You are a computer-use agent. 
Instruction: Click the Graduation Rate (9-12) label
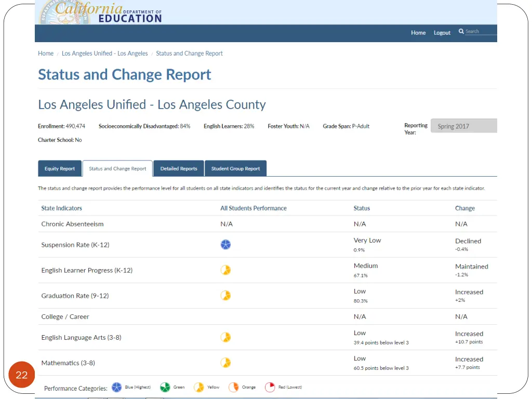click(x=75, y=296)
